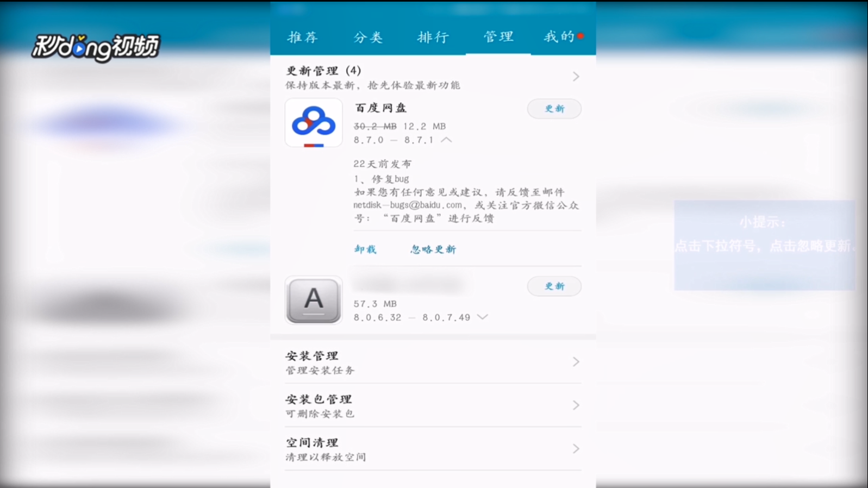Screen dimensions: 868x488
Task: Open 安装管理 row
Action: (x=433, y=362)
